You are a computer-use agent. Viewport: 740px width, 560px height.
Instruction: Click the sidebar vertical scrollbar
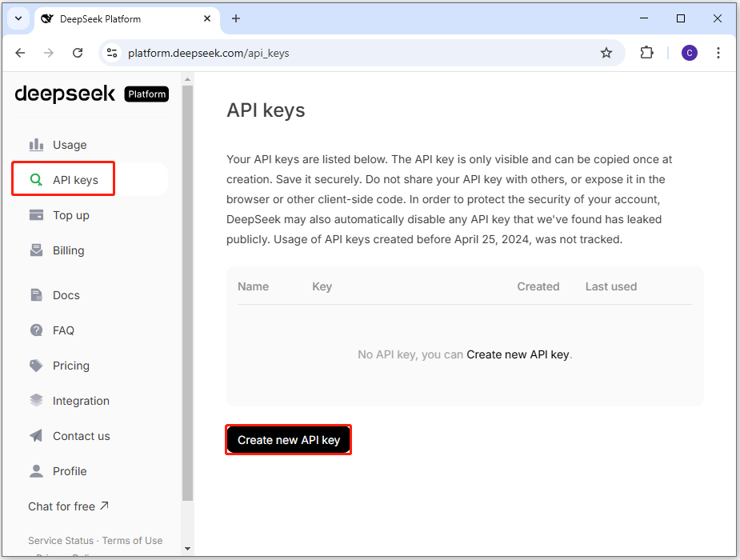187,288
